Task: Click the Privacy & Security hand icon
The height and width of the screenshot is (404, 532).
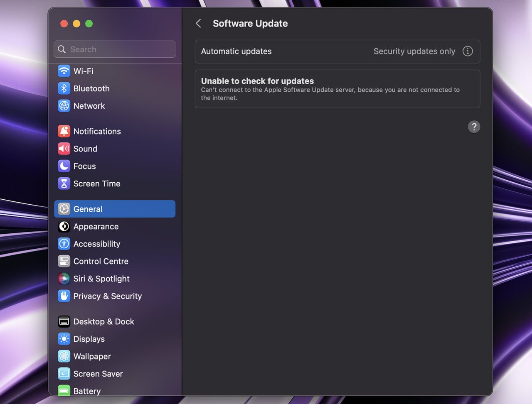Action: click(64, 296)
